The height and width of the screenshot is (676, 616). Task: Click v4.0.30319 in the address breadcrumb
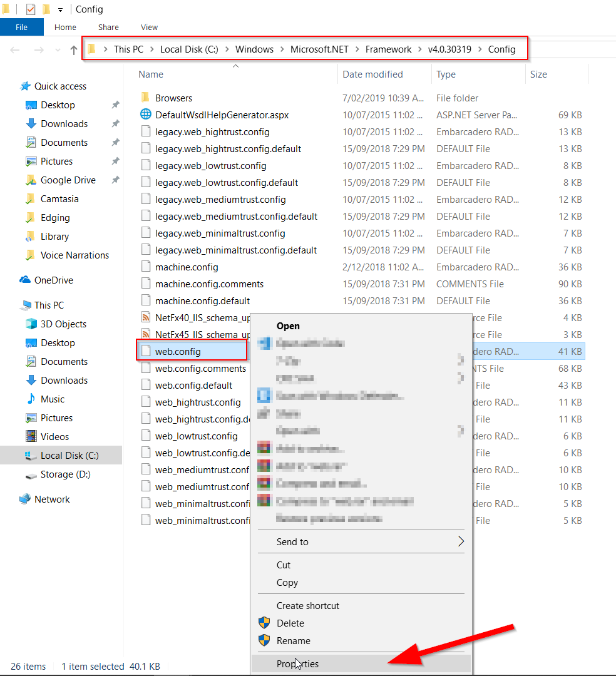449,49
